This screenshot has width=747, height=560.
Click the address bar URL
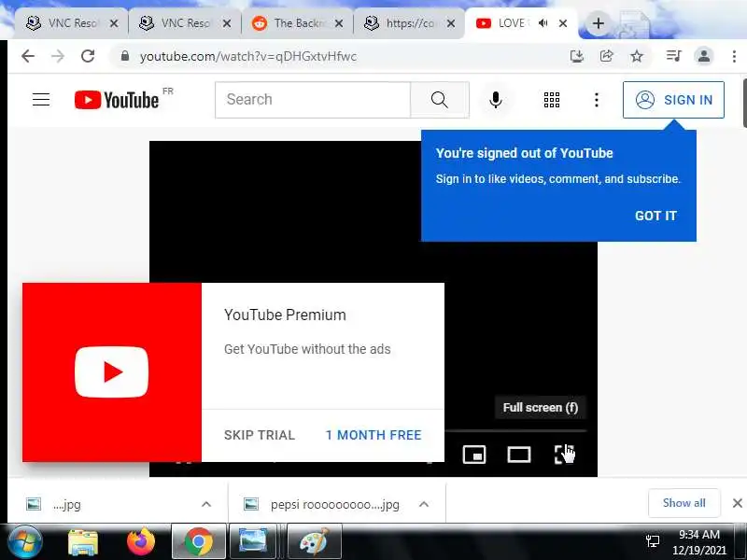click(247, 56)
